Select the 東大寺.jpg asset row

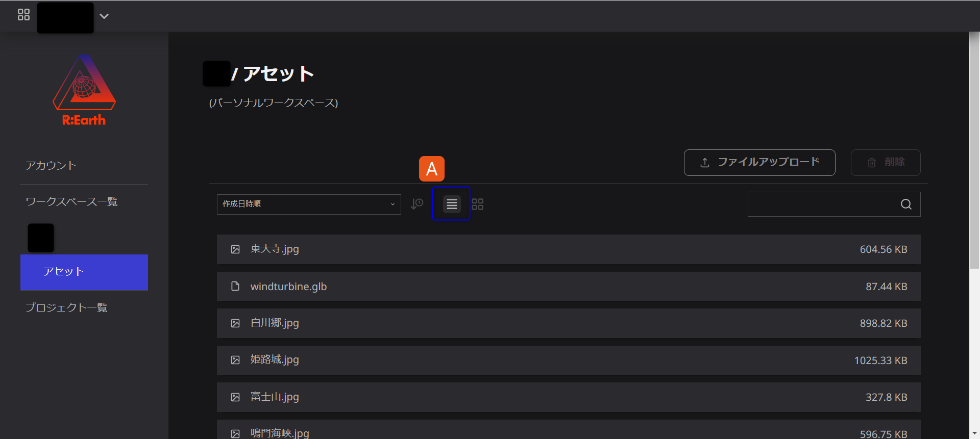(569, 249)
